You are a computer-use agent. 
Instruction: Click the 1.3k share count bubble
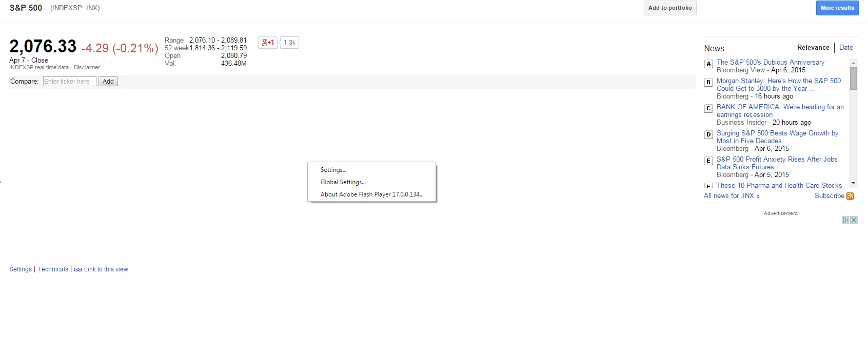[290, 43]
